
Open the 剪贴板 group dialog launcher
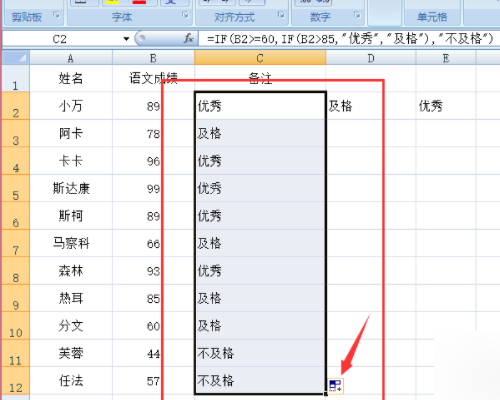pos(57,15)
